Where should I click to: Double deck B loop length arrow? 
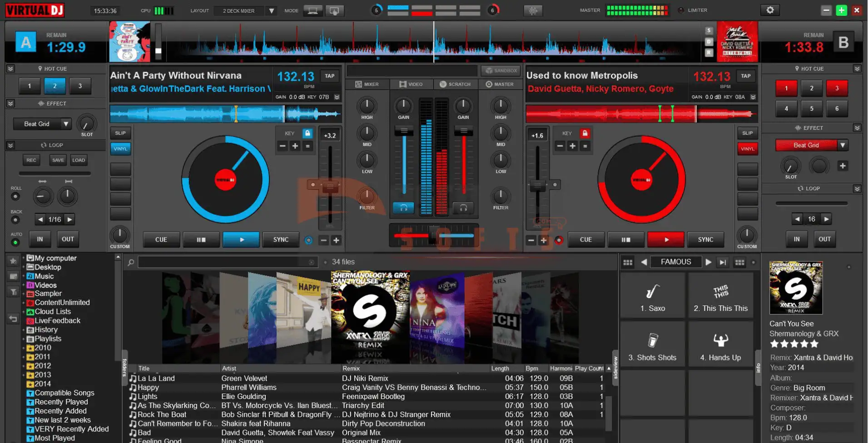click(x=827, y=219)
